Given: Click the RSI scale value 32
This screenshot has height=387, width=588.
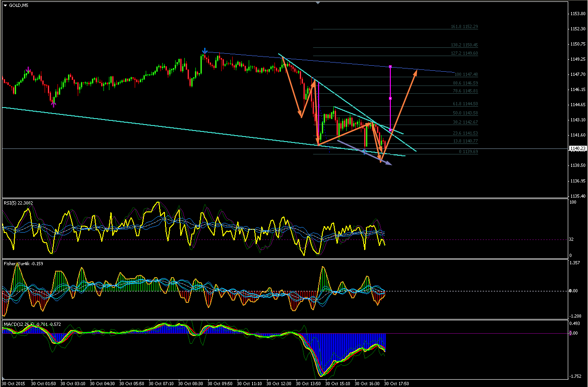Looking at the screenshot, I should (572, 239).
